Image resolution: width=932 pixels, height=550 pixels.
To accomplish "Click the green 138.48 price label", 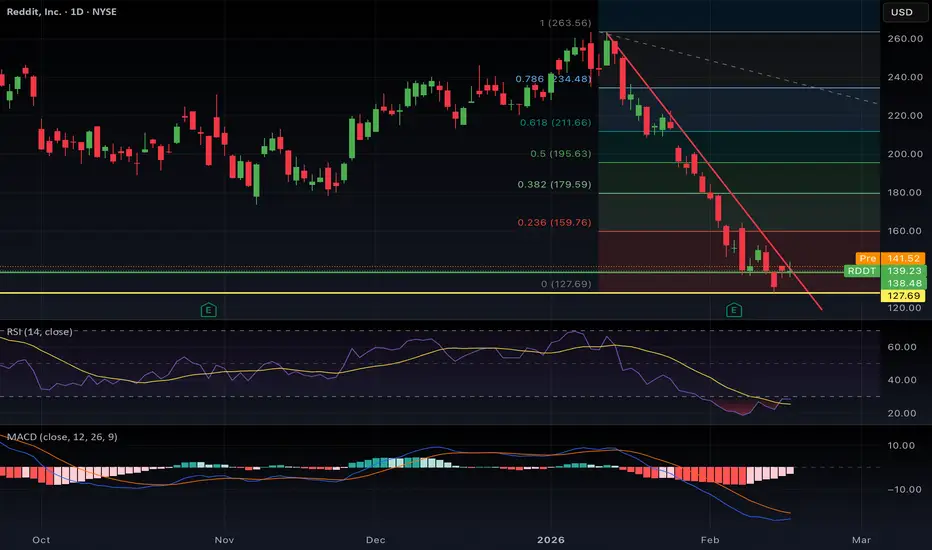I will tap(903, 283).
